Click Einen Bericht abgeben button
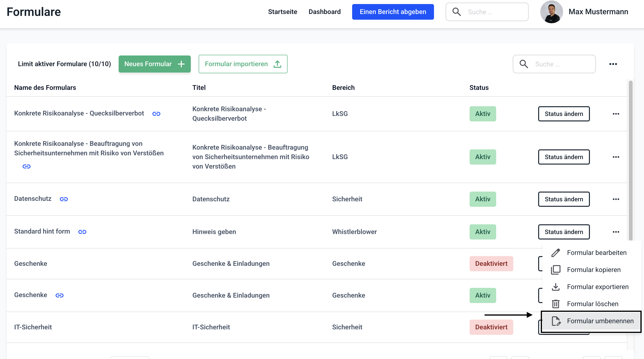 pos(393,12)
